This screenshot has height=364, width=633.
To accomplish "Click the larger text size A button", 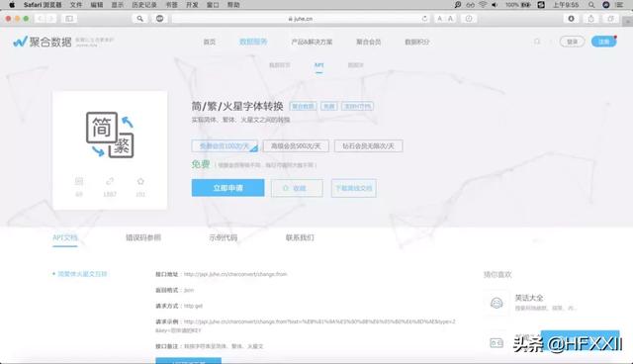I will [451, 19].
